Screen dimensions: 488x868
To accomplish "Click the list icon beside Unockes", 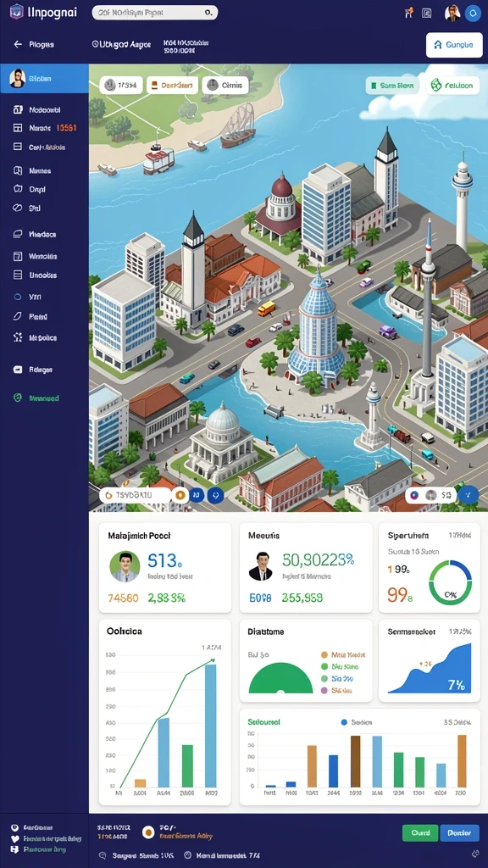I will pos(17,275).
